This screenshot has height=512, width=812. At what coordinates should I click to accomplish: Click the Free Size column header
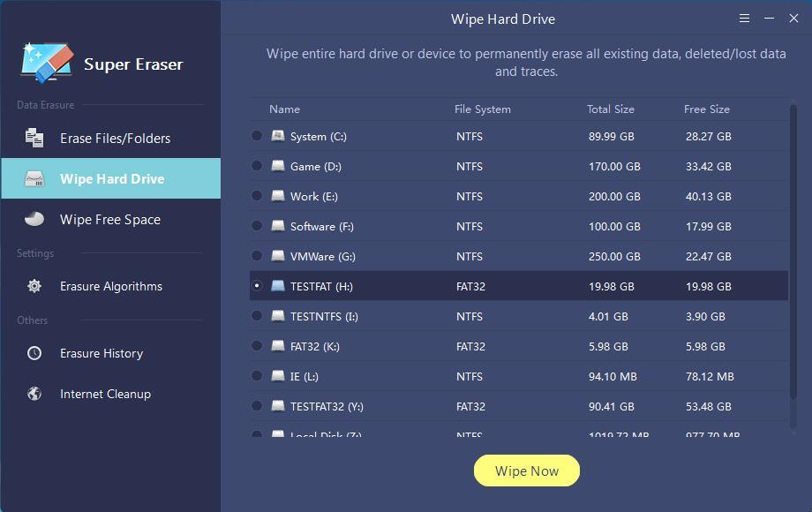[x=707, y=109]
